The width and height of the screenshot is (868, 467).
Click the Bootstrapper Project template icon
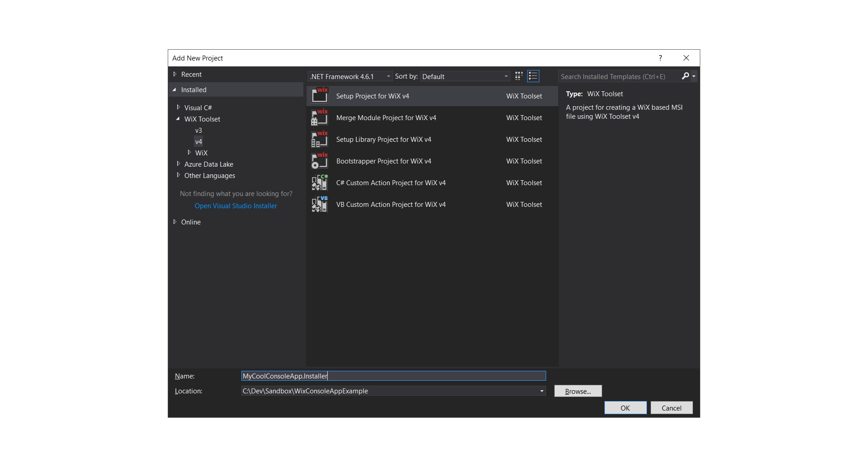[x=320, y=161]
